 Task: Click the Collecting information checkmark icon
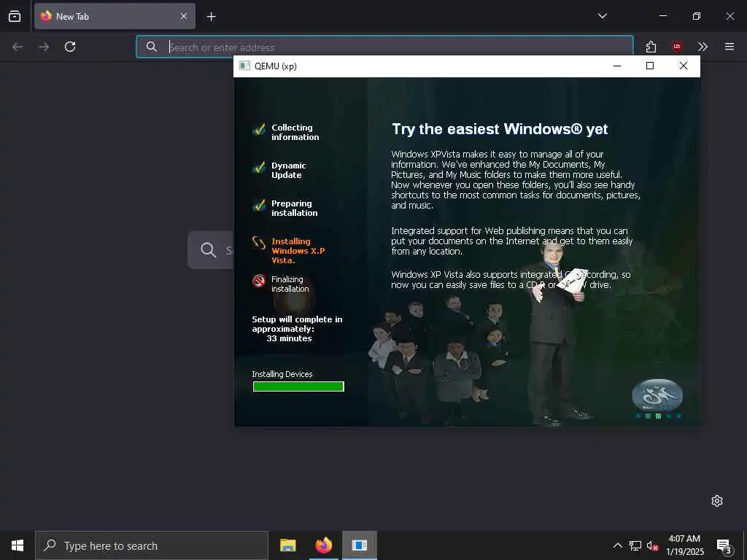pyautogui.click(x=259, y=129)
